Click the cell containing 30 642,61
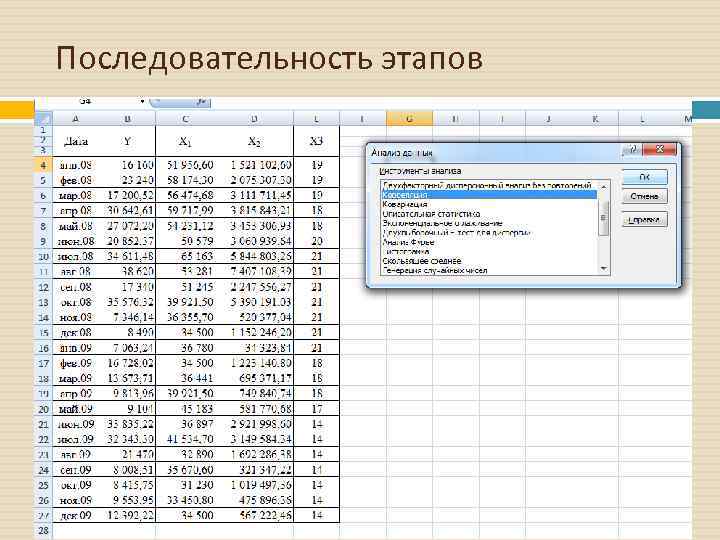Screen dimensions: 720x540 point(127,211)
